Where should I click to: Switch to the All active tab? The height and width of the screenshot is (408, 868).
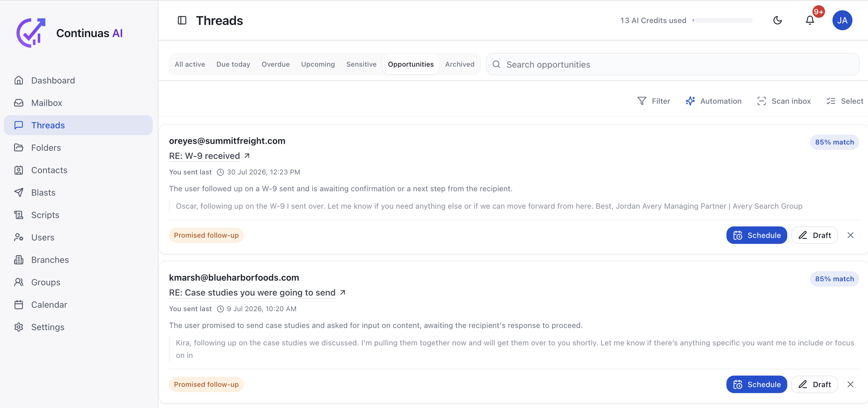point(190,64)
